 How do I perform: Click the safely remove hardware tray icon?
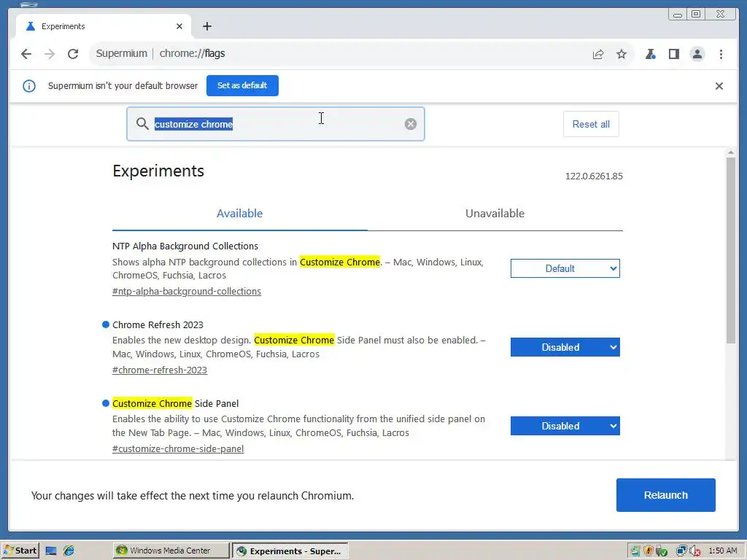tap(661, 551)
